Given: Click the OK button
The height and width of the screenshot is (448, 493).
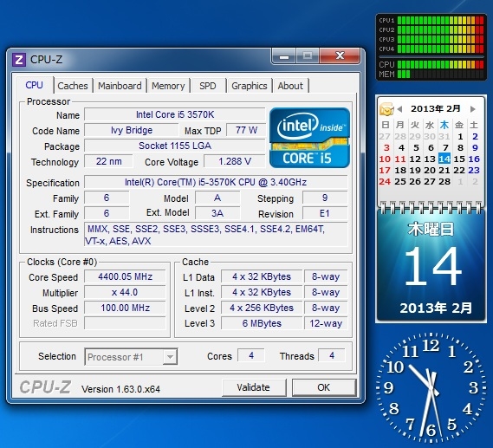Looking at the screenshot, I should click(x=324, y=387).
